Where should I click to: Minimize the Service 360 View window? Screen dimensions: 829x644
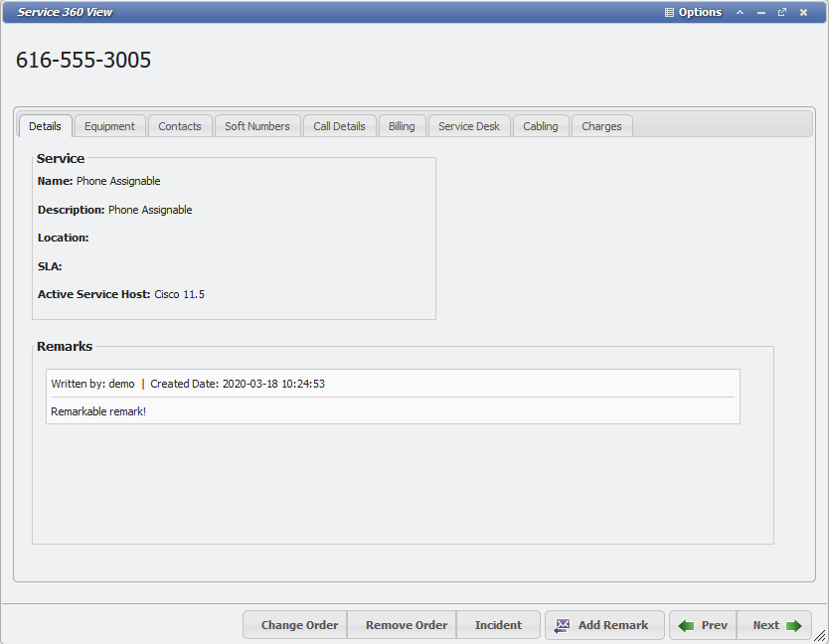tap(761, 12)
